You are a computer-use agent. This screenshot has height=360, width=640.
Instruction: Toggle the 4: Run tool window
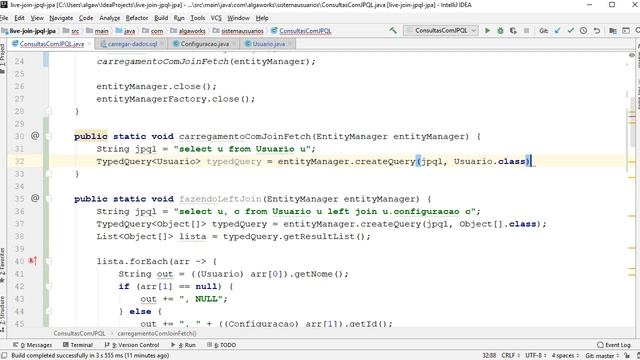183,345
